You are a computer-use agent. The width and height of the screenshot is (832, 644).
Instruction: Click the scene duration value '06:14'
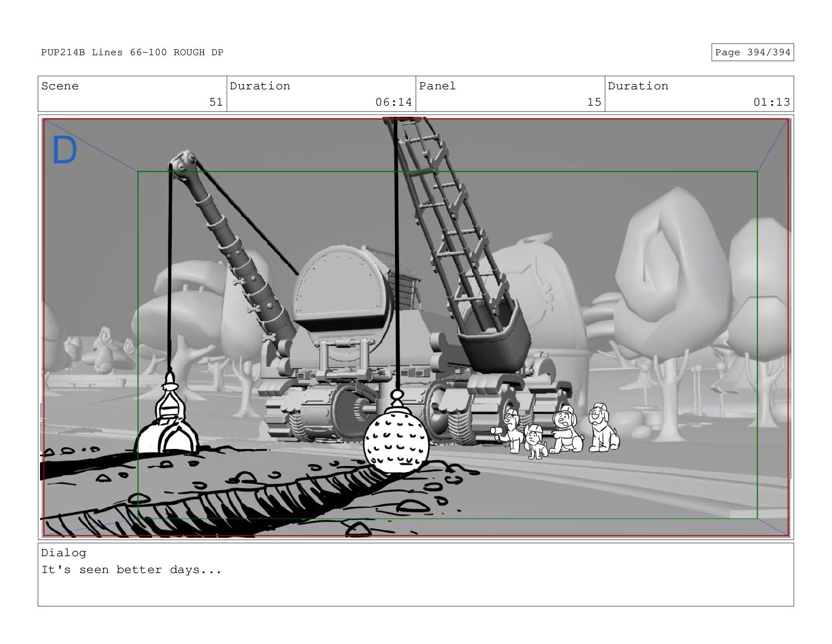click(393, 102)
